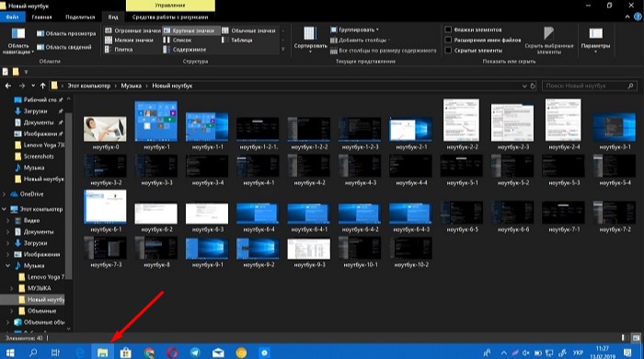644x359 pixels.
Task: Open the Область навигации pane button
Action: 17,41
